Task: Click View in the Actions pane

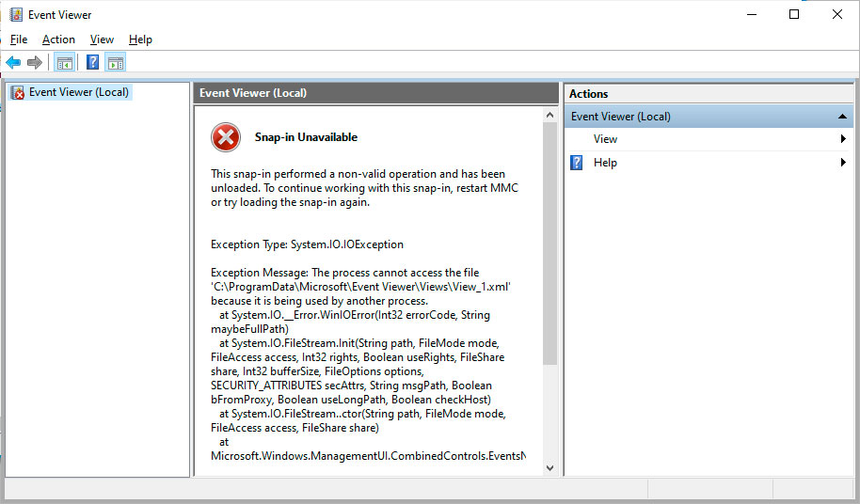Action: tap(605, 139)
